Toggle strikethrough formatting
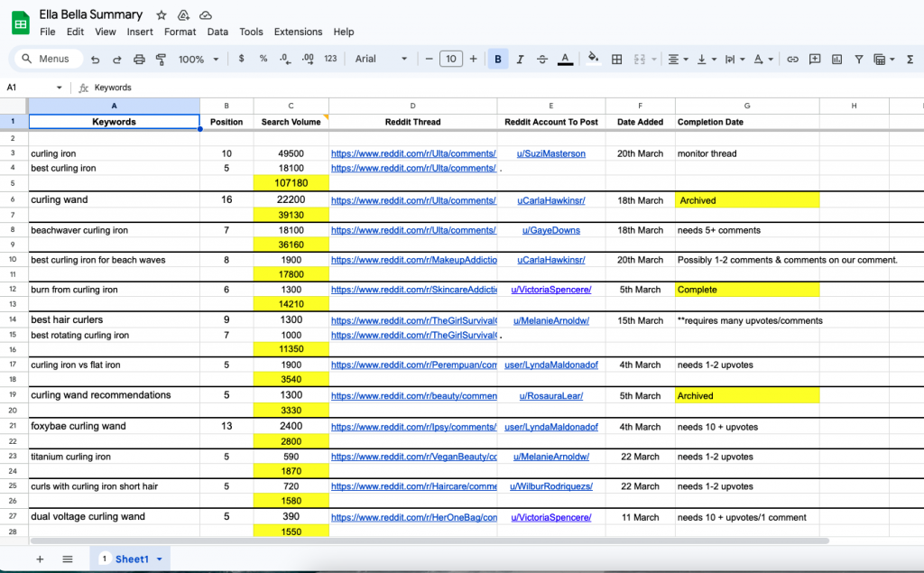The width and height of the screenshot is (924, 573). point(542,60)
